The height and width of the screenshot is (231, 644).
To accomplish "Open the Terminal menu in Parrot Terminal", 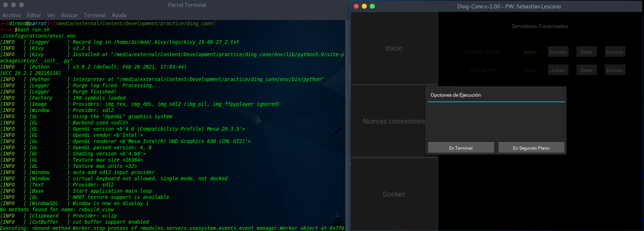I will (x=95, y=15).
